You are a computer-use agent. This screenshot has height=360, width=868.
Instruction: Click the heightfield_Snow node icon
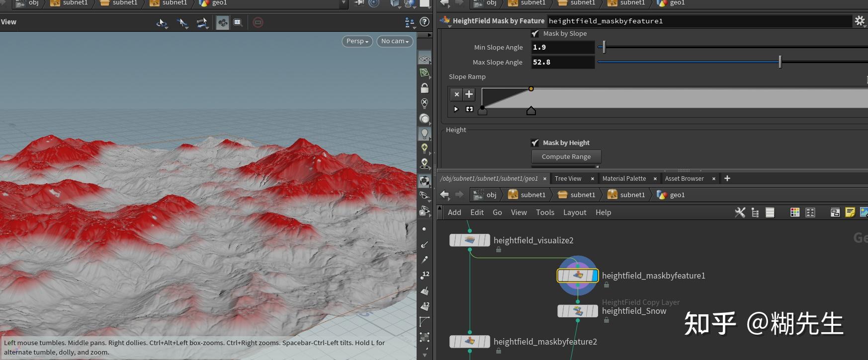pyautogui.click(x=578, y=311)
